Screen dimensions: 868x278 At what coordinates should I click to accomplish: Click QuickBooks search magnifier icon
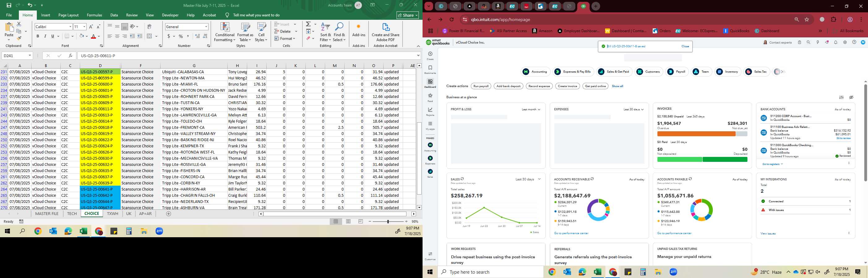coord(808,42)
